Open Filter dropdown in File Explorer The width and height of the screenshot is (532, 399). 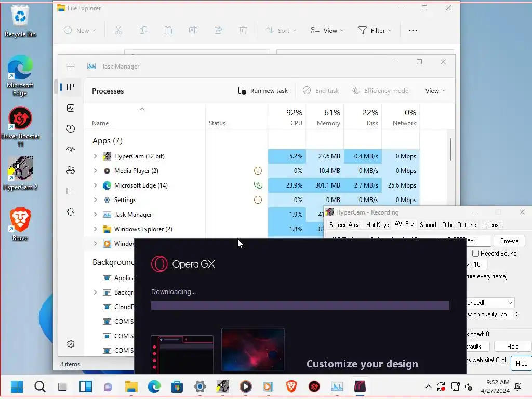click(x=375, y=31)
